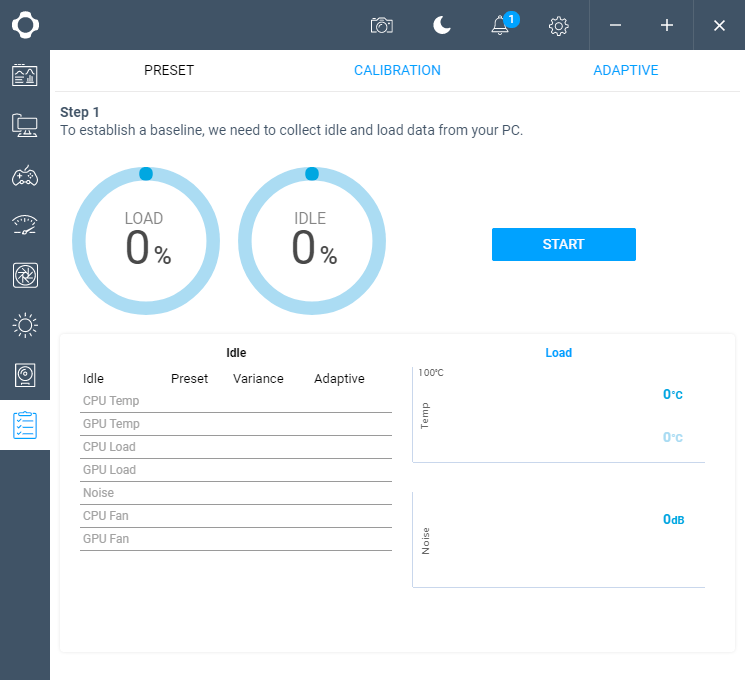
Task: Select the gaming controller sidebar icon
Action: [25, 176]
